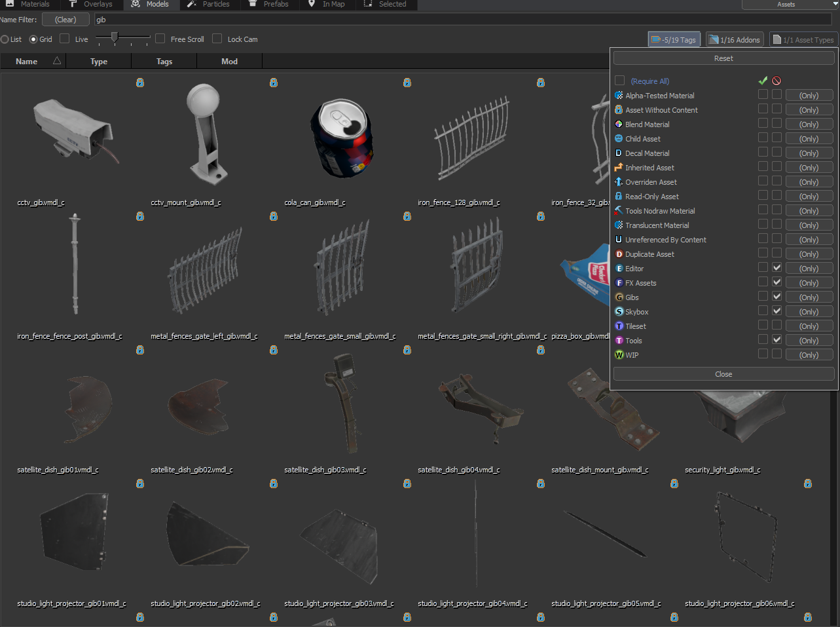Image resolution: width=840 pixels, height=627 pixels.
Task: Open the 1/16 Addons filter
Action: 734,39
